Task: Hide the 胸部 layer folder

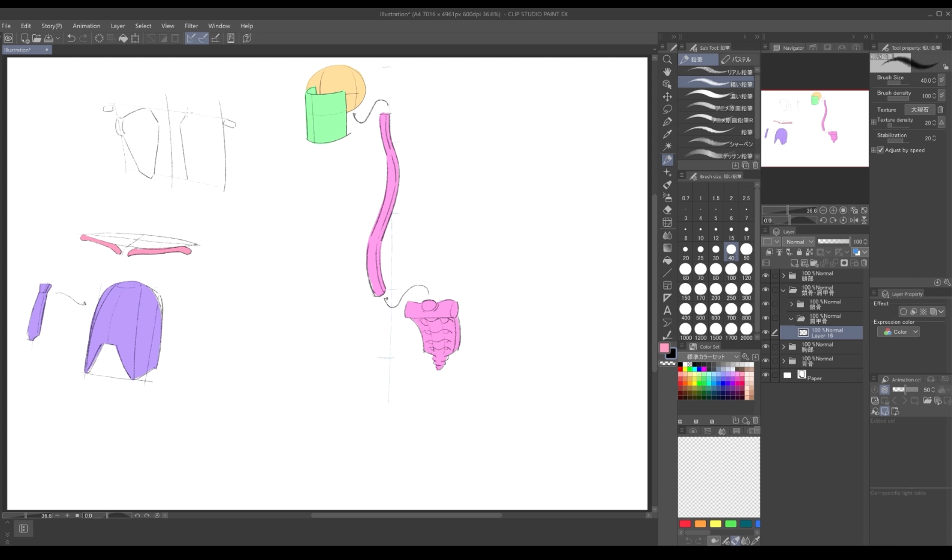Action: coord(766,347)
